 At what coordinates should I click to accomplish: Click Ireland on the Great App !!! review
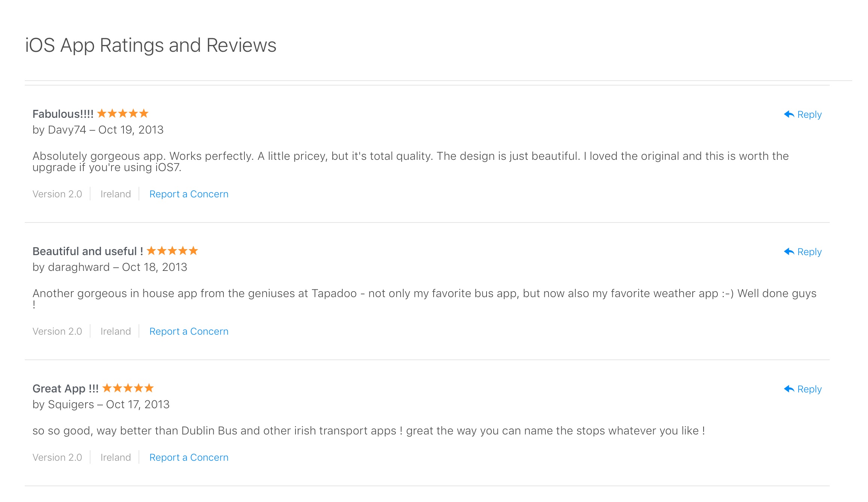pos(115,457)
